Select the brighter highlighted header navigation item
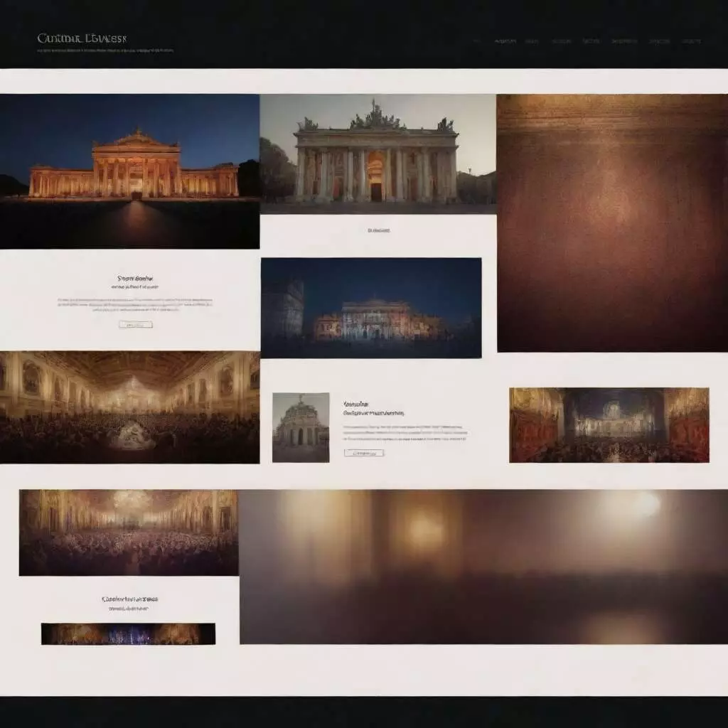 coord(505,41)
